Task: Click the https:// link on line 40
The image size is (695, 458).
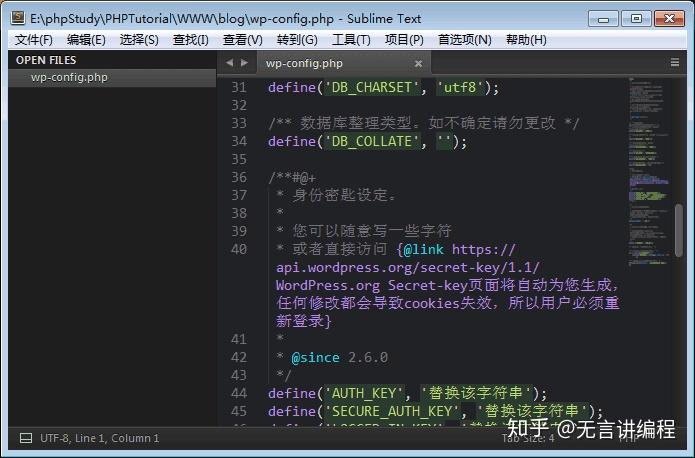Action: point(484,249)
